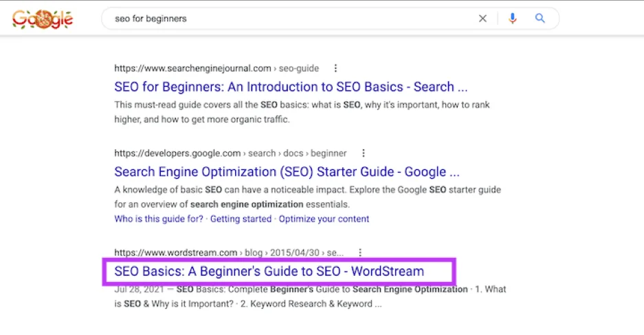Open 'SEO Basics: A Beginner's Guide' WordStream result
This screenshot has width=644, height=335.
click(269, 271)
